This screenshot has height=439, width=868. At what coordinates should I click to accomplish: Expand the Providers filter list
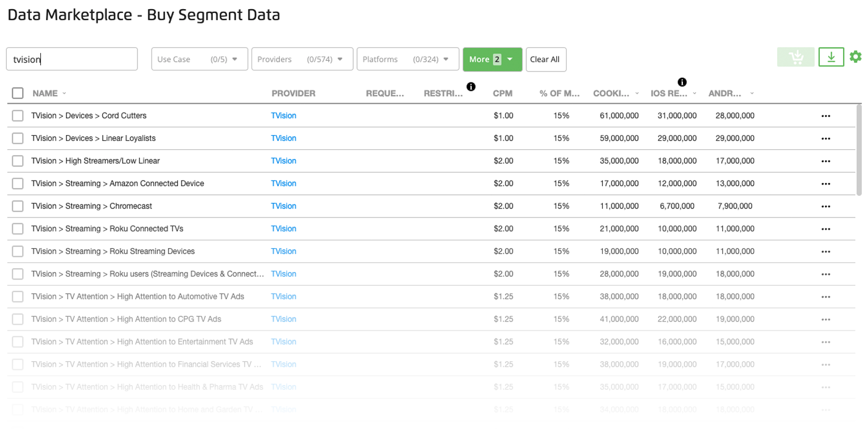pos(301,59)
